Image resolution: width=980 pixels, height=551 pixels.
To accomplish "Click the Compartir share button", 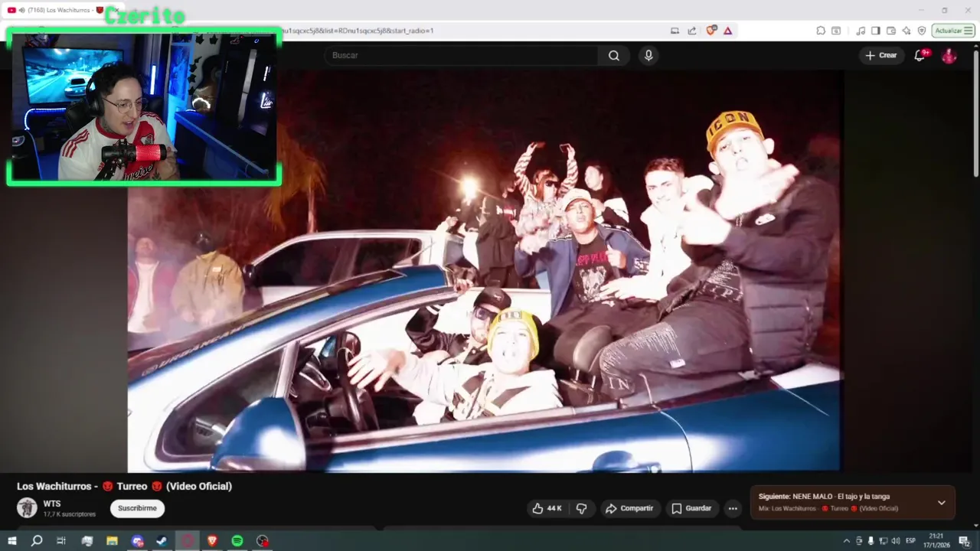I will tap(629, 508).
